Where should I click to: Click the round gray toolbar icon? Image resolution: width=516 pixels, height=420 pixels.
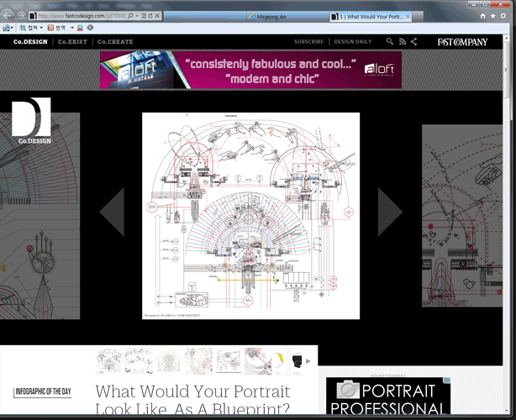click(x=90, y=28)
